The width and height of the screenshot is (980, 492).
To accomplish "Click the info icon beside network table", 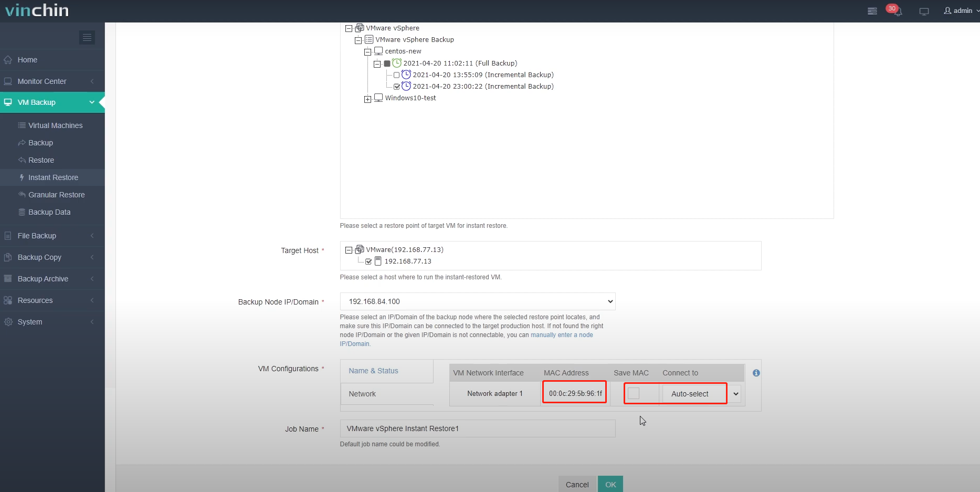I will (756, 373).
